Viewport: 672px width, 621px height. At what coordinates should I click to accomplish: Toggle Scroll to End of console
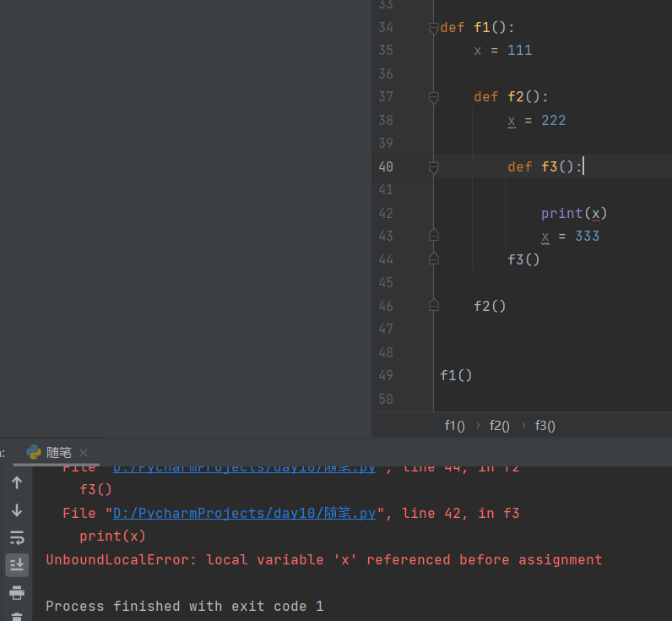(x=17, y=565)
